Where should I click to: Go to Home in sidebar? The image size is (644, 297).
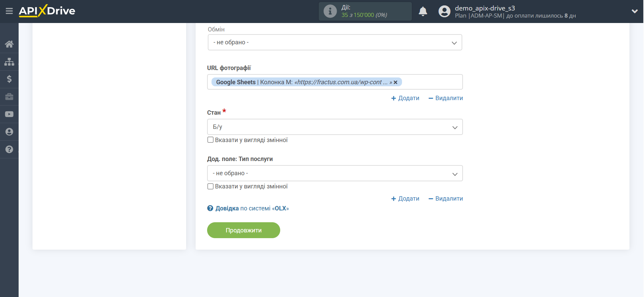(9, 44)
